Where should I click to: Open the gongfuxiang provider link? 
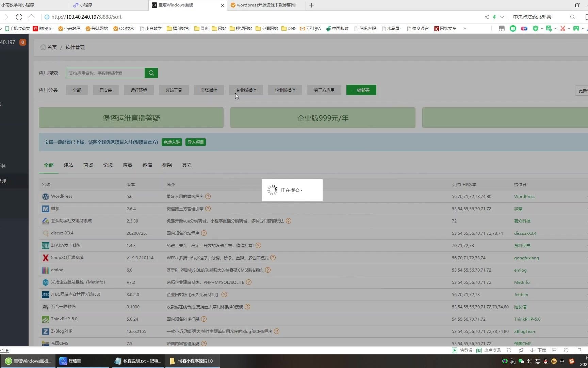coord(526,258)
